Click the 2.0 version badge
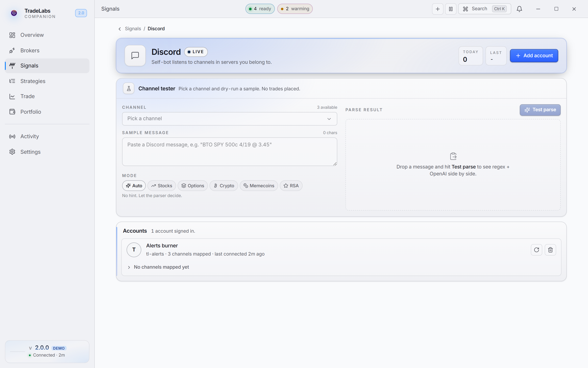This screenshot has width=588, height=368. coord(81,13)
